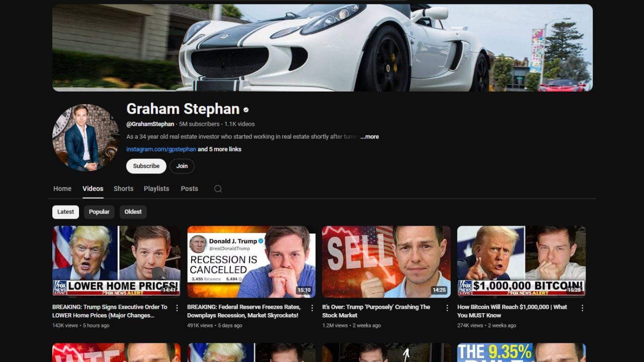Play the SELL thumbnail video
The height and width of the screenshot is (362, 644).
pos(386,261)
